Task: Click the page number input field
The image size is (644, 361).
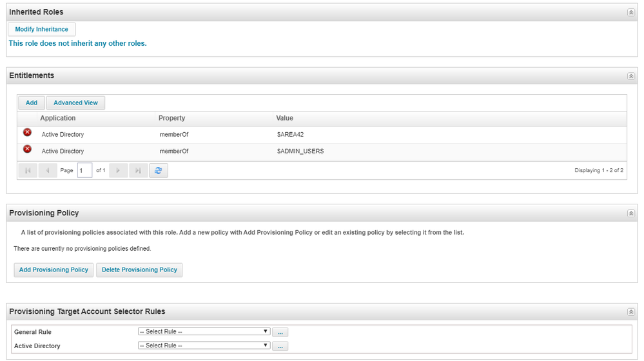Action: [x=84, y=171]
